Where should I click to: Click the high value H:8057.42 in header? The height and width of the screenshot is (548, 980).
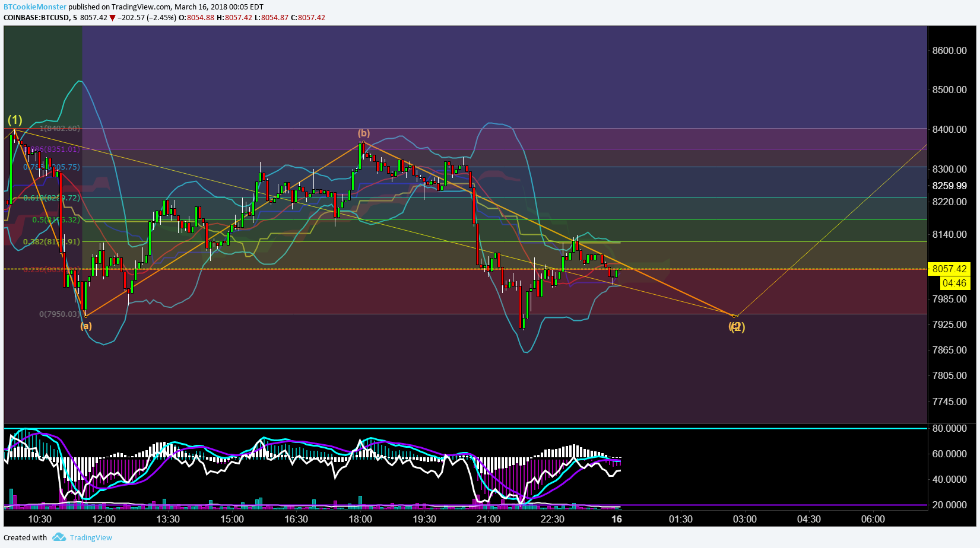coord(234,18)
